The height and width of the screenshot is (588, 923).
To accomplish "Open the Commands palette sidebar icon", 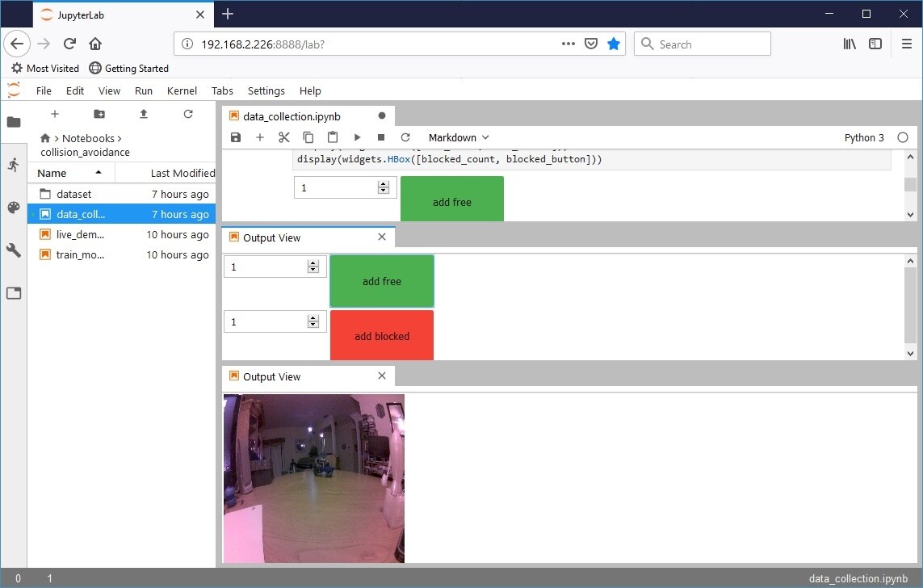I will coord(13,208).
